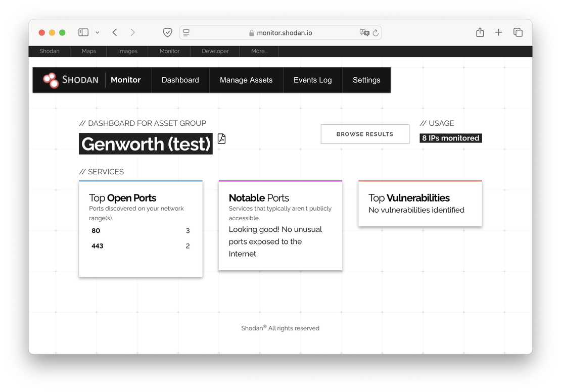Click the Browse Results button
This screenshot has height=392, width=561.
pyautogui.click(x=365, y=134)
